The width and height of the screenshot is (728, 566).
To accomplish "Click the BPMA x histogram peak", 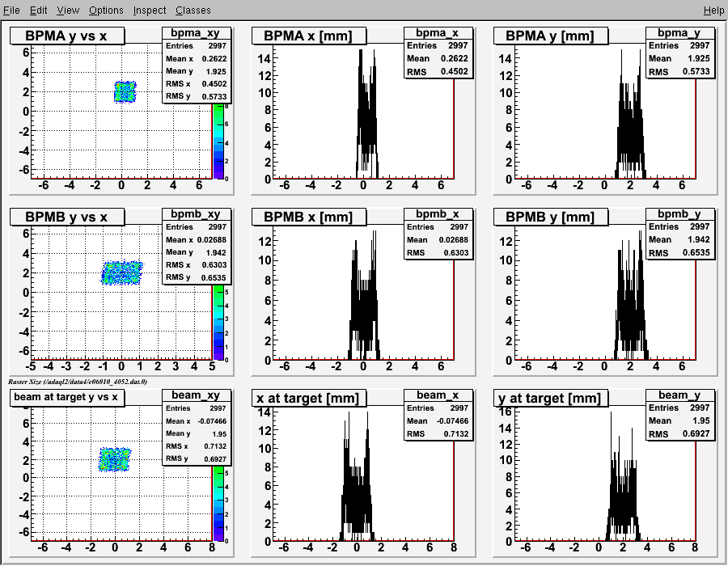I will coord(366,116).
